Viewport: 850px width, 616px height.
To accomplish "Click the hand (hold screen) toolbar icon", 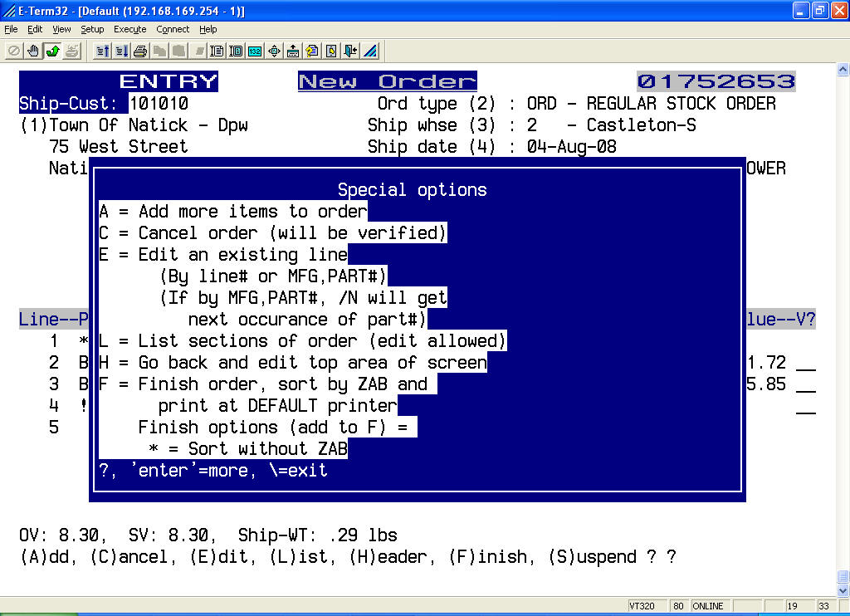I will tap(33, 51).
